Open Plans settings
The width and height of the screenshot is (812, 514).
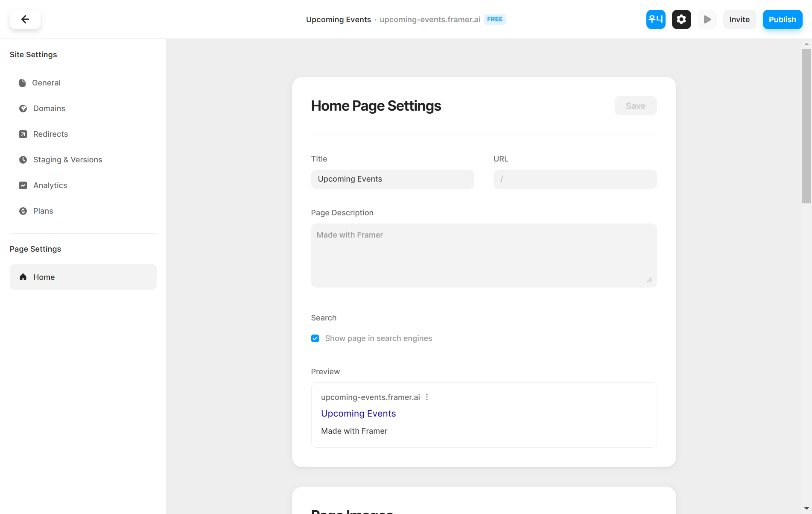point(83,211)
